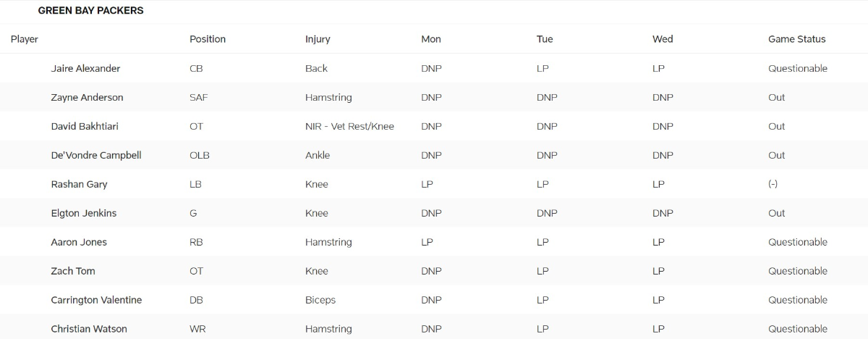Select De'Vondre Campbell's name
The height and width of the screenshot is (339, 868).
(x=96, y=155)
